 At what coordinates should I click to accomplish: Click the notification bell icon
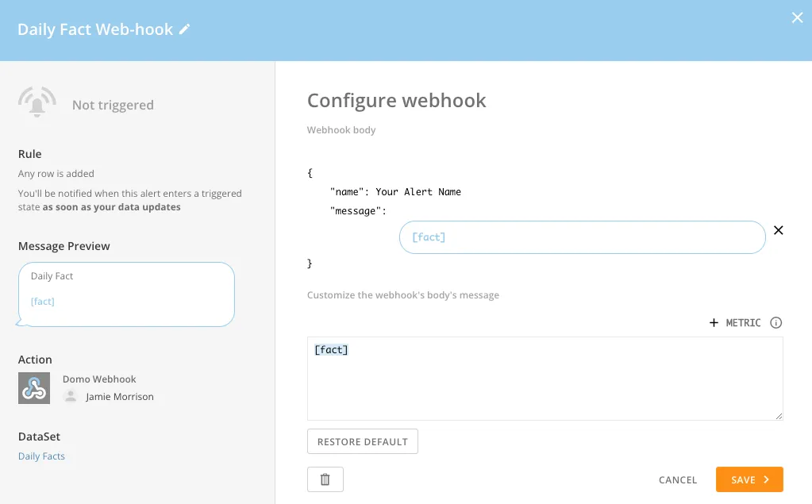(37, 102)
